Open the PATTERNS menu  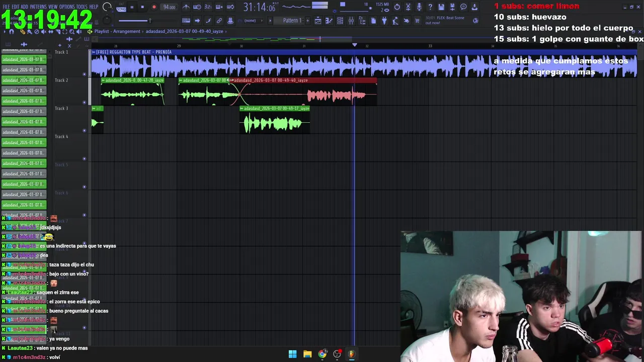(x=38, y=7)
